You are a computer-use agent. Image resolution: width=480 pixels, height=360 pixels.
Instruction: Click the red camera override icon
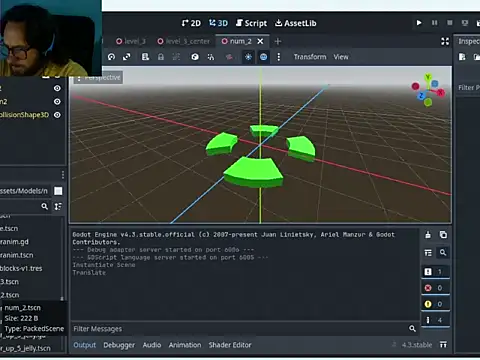[229, 57]
